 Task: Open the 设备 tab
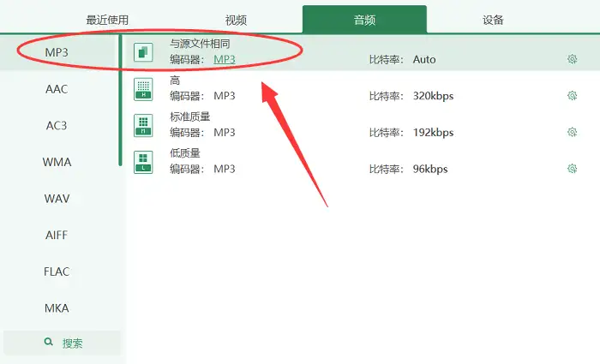493,20
